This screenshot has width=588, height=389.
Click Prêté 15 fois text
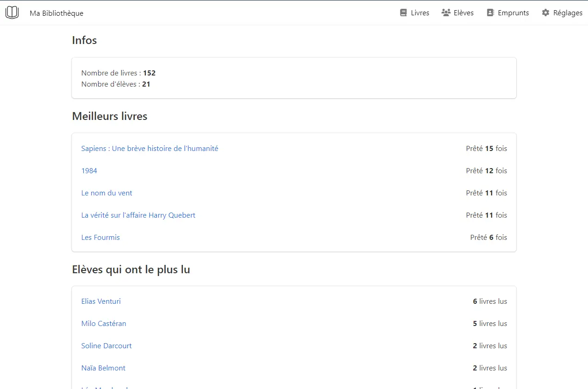pos(487,149)
